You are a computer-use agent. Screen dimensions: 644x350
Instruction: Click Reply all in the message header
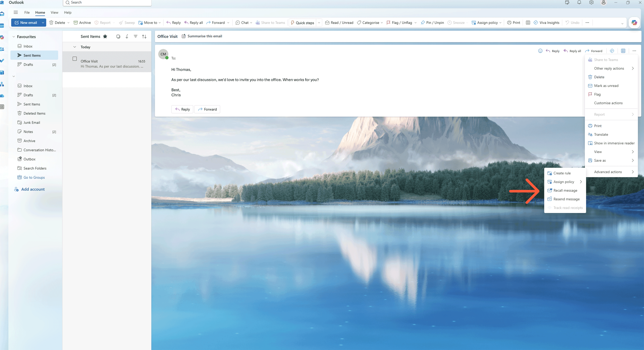pyautogui.click(x=572, y=51)
